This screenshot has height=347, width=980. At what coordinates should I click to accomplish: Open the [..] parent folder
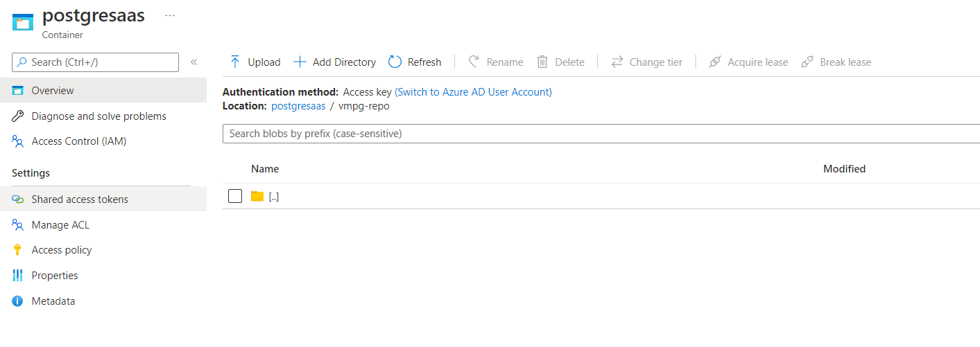tap(273, 197)
